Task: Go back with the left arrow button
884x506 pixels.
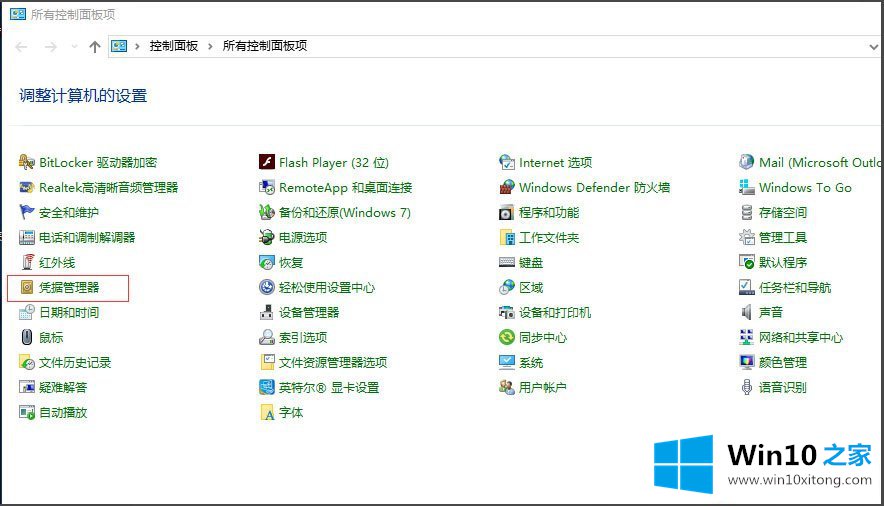Action: pyautogui.click(x=21, y=46)
